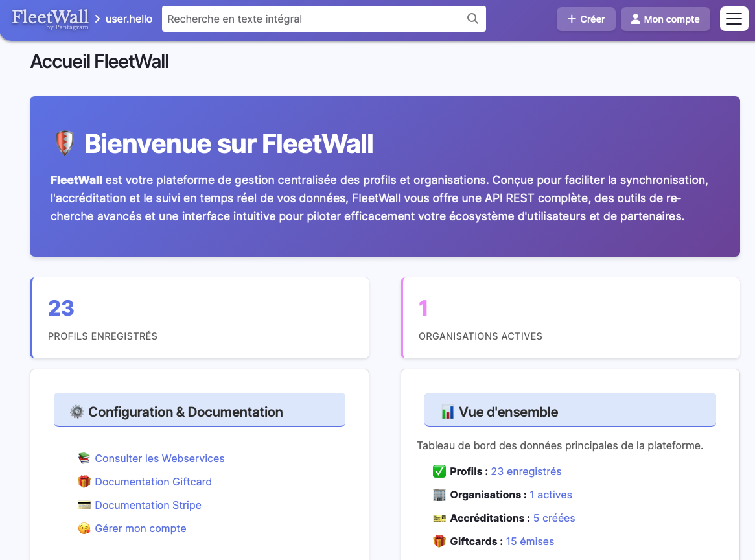Click the FleetWall logo to go home
Viewport: 755px width, 560px height.
[x=50, y=18]
